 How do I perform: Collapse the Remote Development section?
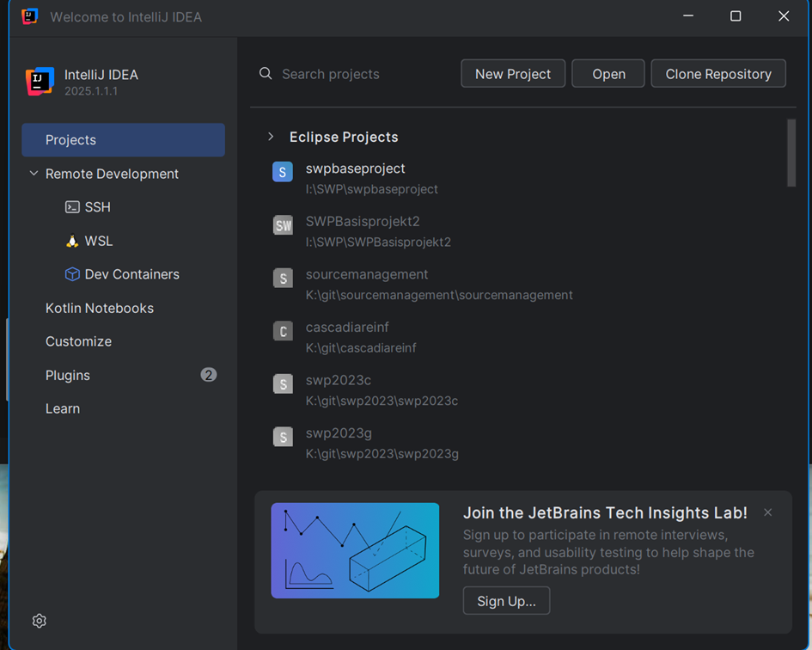tap(34, 174)
